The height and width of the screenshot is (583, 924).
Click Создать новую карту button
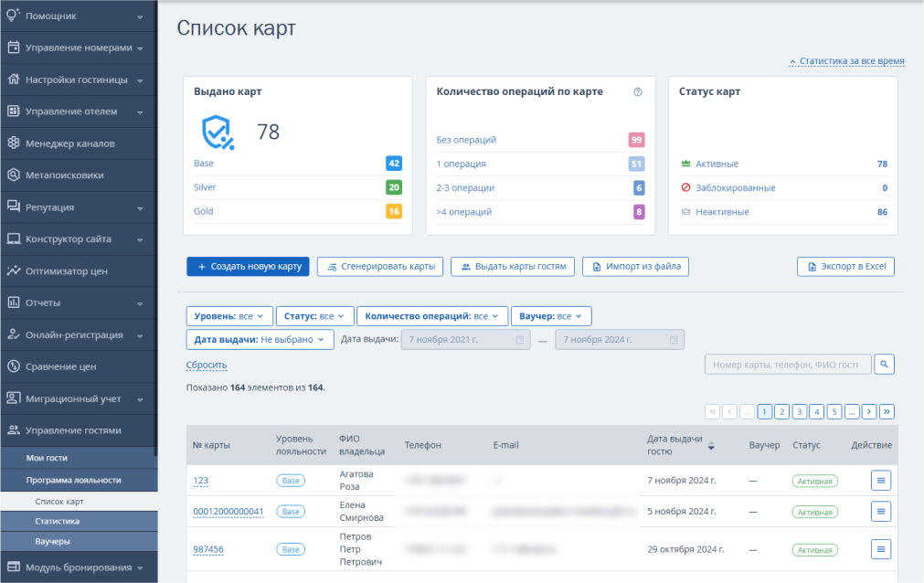[248, 267]
